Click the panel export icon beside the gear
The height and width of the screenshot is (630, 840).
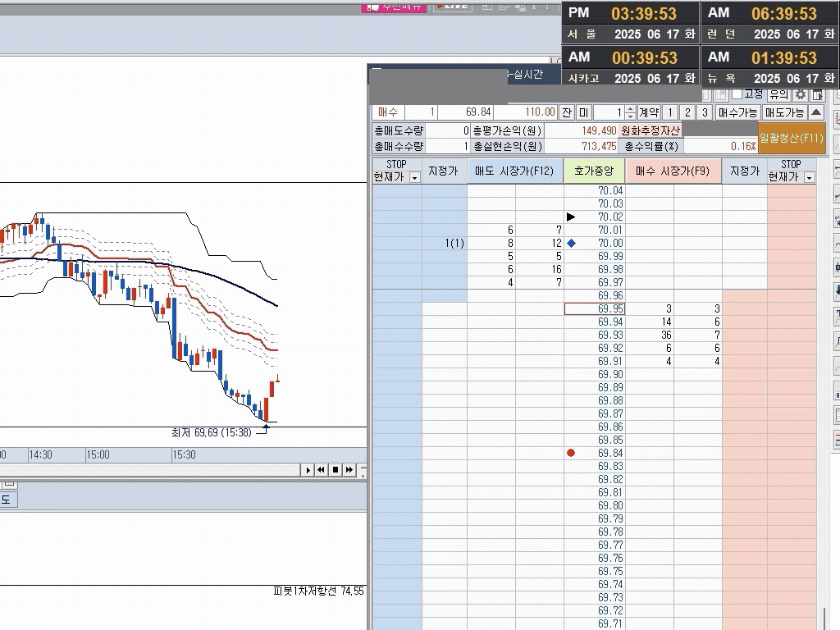817,95
